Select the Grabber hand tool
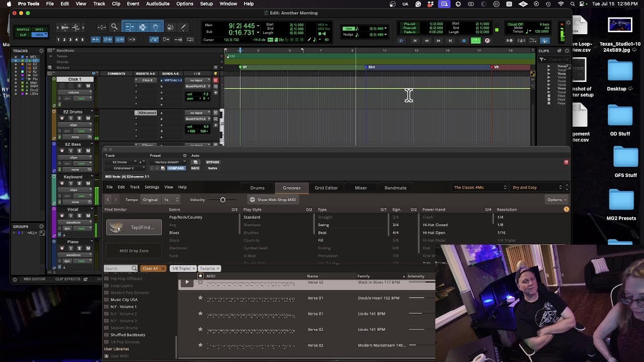Image resolution: width=644 pixels, height=362 pixels. pos(155,27)
